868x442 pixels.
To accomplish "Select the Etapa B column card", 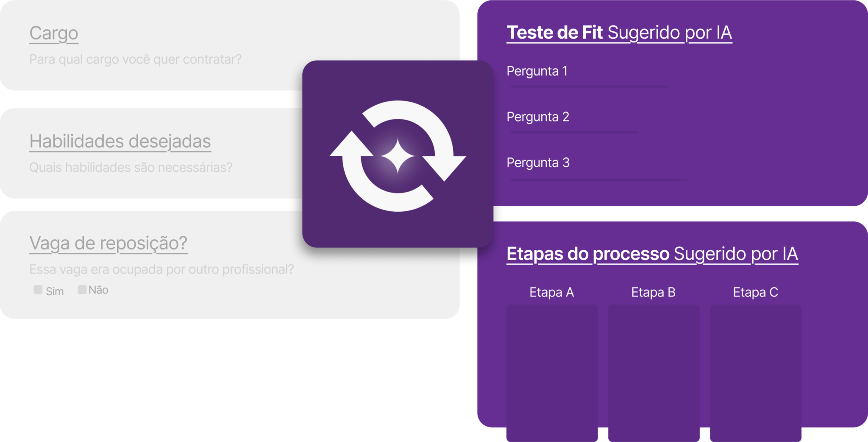I will tap(654, 373).
